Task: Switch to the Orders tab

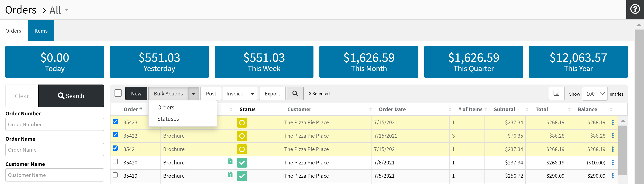Action: 13,30
